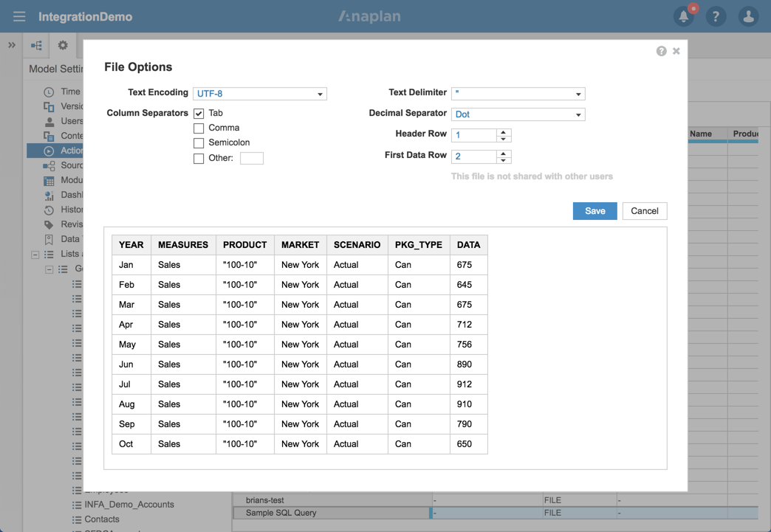Select the Modules grid icon in sidebar

pyautogui.click(x=49, y=180)
